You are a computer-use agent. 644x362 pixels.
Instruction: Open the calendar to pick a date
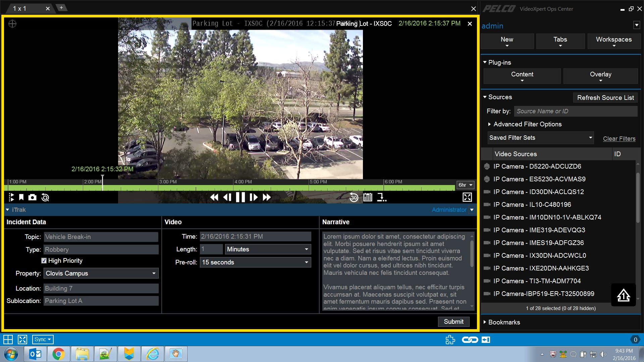[x=368, y=197]
